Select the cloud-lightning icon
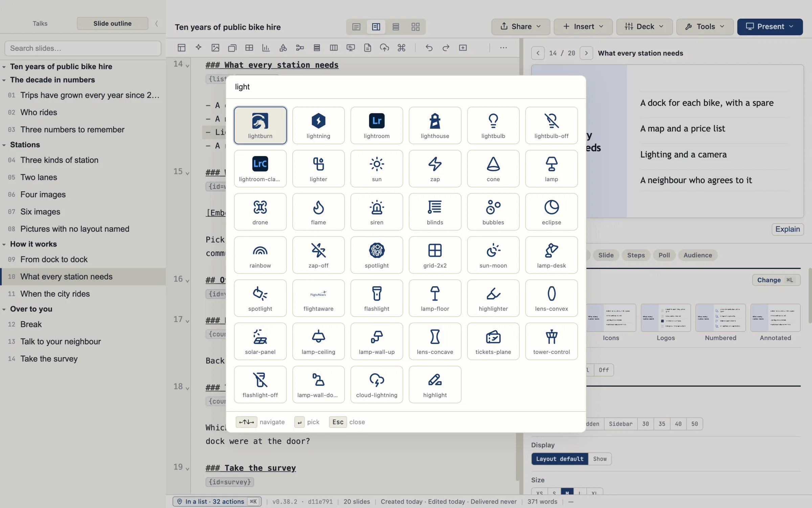The height and width of the screenshot is (508, 812). [377, 384]
